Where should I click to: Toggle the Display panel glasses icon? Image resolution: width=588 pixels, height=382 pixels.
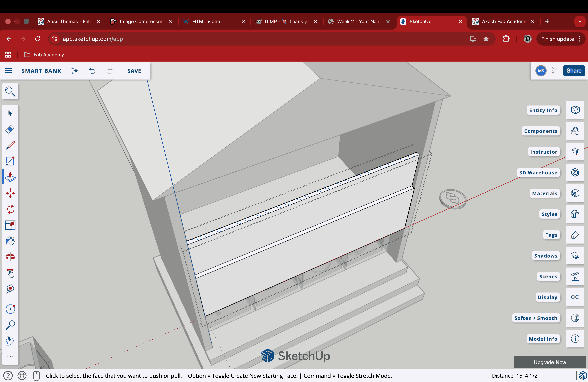point(575,297)
